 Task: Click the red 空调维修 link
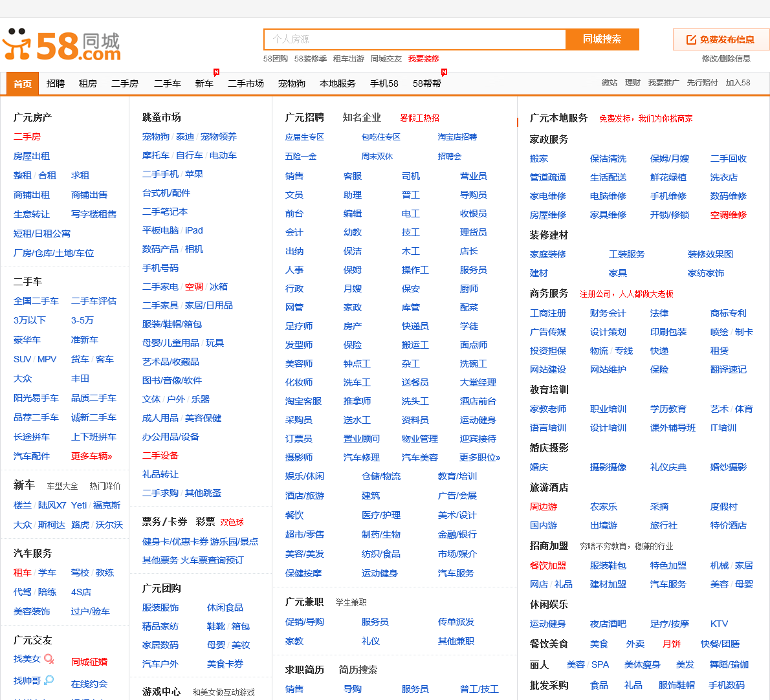point(728,215)
